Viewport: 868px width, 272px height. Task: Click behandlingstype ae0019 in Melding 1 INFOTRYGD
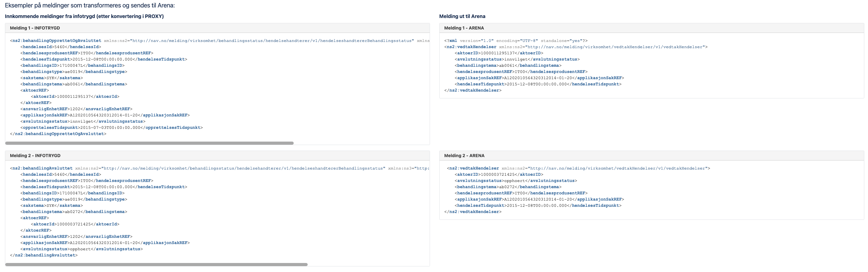tap(74, 72)
